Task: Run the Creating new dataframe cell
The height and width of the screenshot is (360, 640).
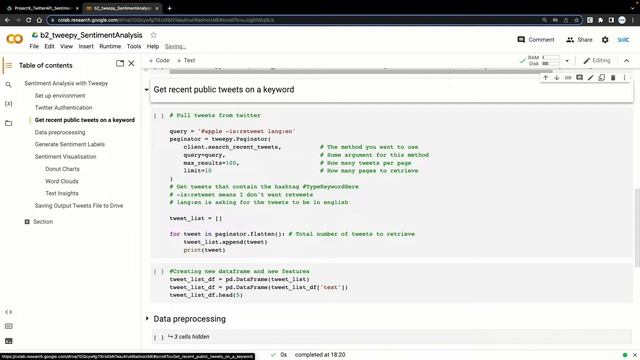Action: 158,271
